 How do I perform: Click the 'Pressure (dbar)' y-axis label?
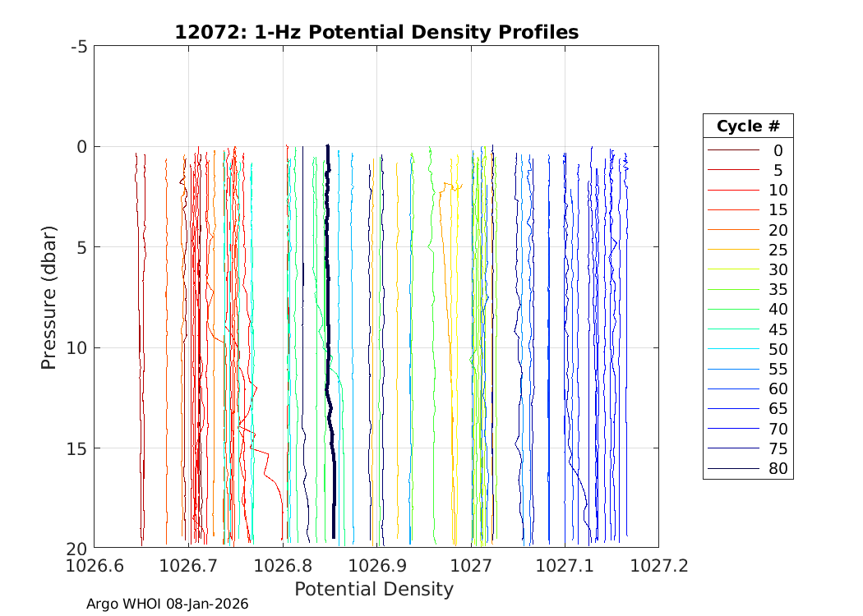coord(49,297)
